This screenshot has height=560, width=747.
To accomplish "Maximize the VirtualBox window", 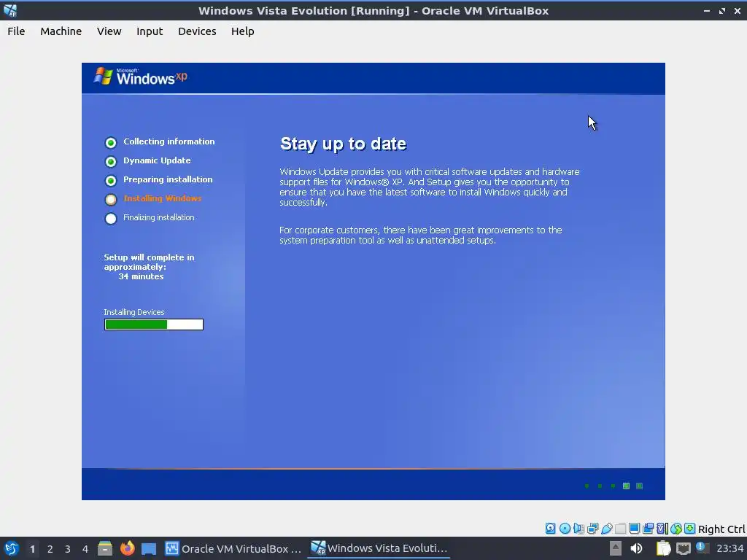I will pos(722,10).
